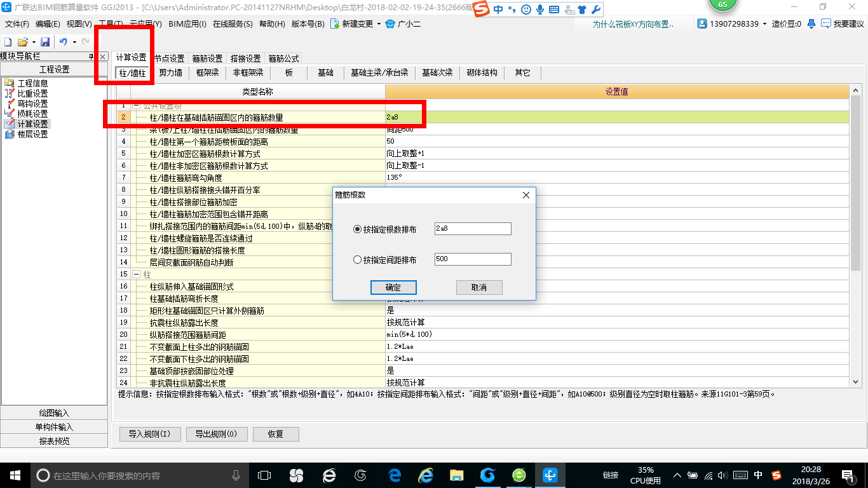This screenshot has height=488, width=868.
Task: Click the Sogou microphone voice input icon
Action: [540, 10]
